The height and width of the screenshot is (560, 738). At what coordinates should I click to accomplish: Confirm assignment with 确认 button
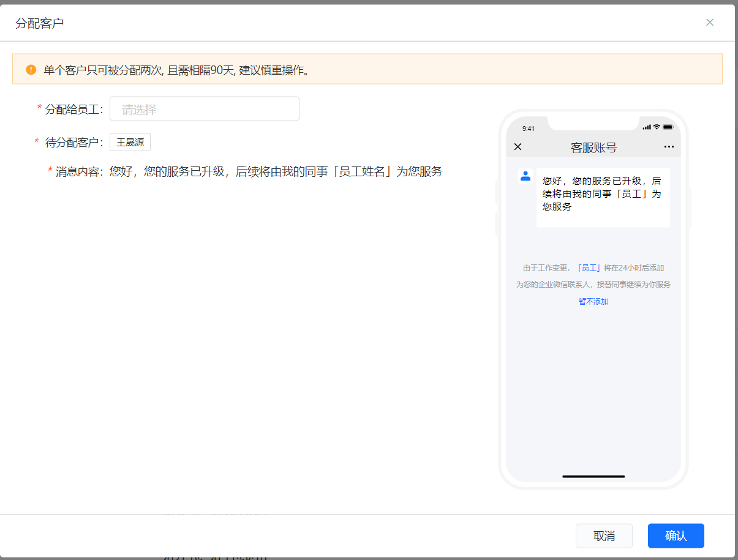pyautogui.click(x=676, y=536)
